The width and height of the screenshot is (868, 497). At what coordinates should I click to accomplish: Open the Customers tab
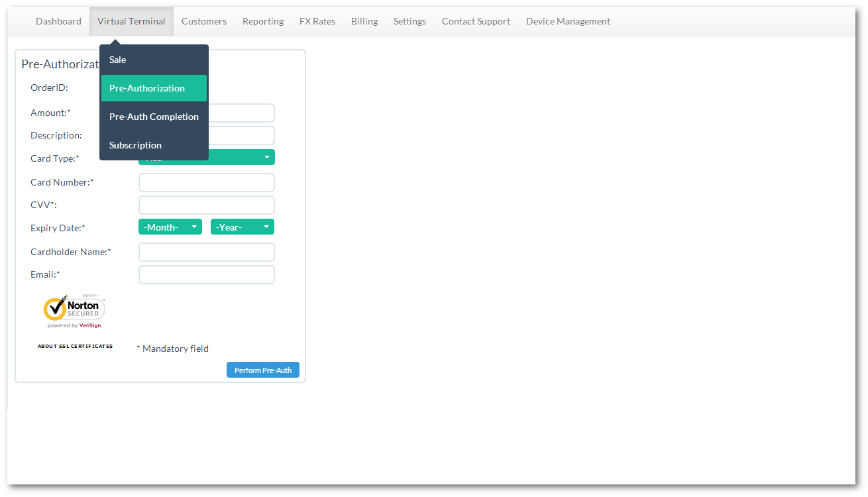[204, 21]
